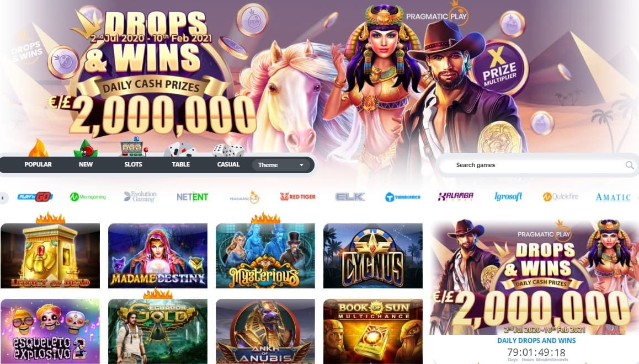Switch to the Popular games tab
This screenshot has height=364, width=639.
click(38, 164)
